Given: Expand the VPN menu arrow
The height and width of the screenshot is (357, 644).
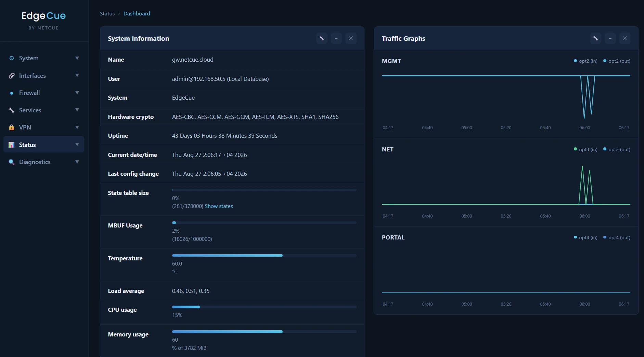Looking at the screenshot, I should [77, 127].
